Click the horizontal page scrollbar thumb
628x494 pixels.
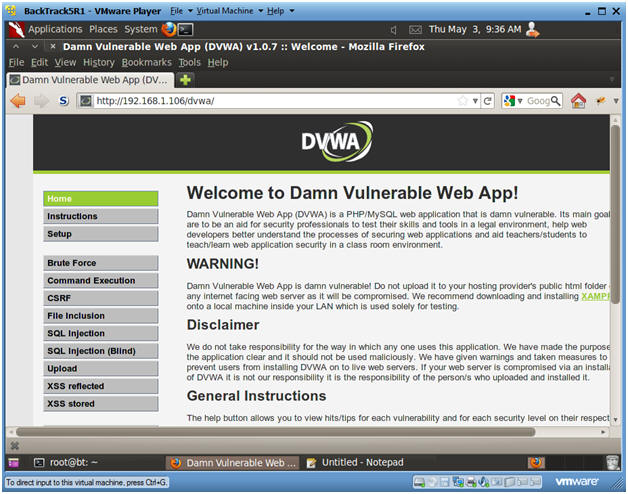[276, 431]
